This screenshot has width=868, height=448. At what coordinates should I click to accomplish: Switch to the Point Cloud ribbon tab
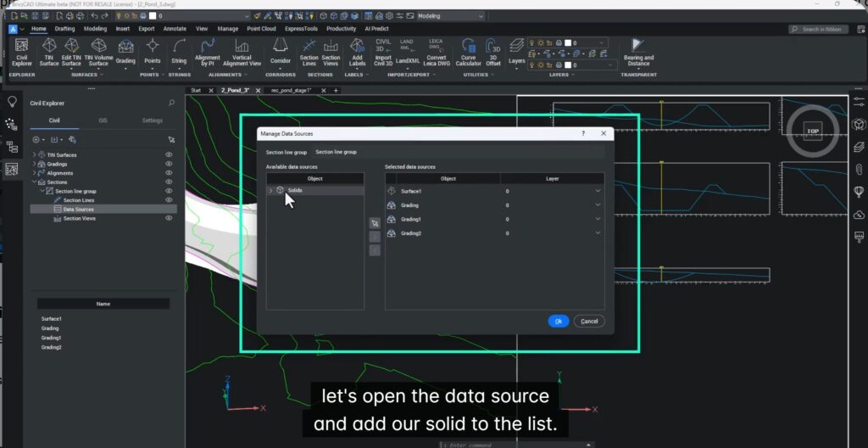click(262, 29)
